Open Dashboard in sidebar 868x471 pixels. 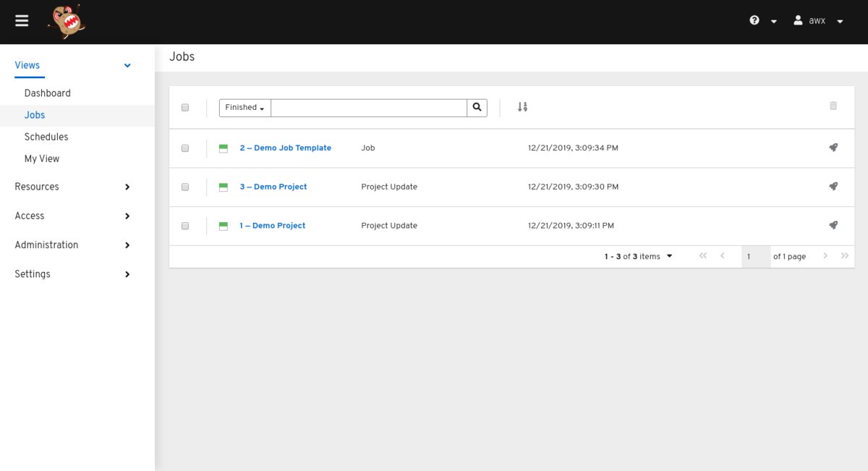[x=48, y=93]
